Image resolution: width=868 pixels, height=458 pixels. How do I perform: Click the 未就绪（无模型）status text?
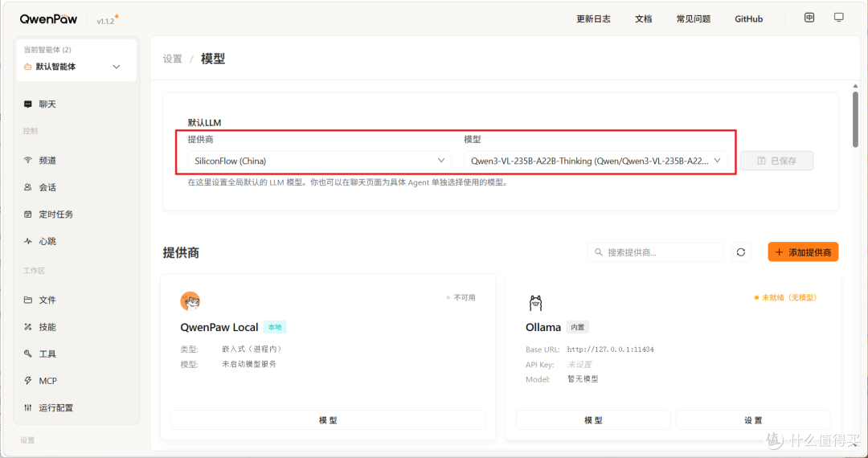tap(789, 297)
